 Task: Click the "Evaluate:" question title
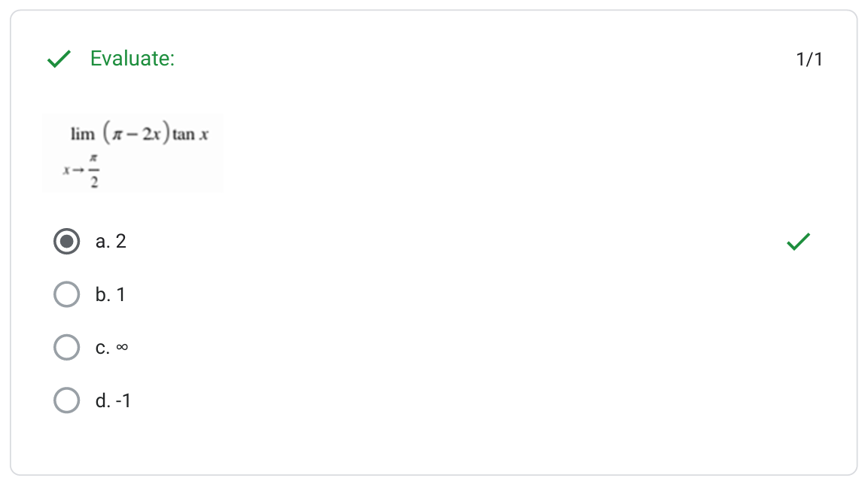[132, 59]
